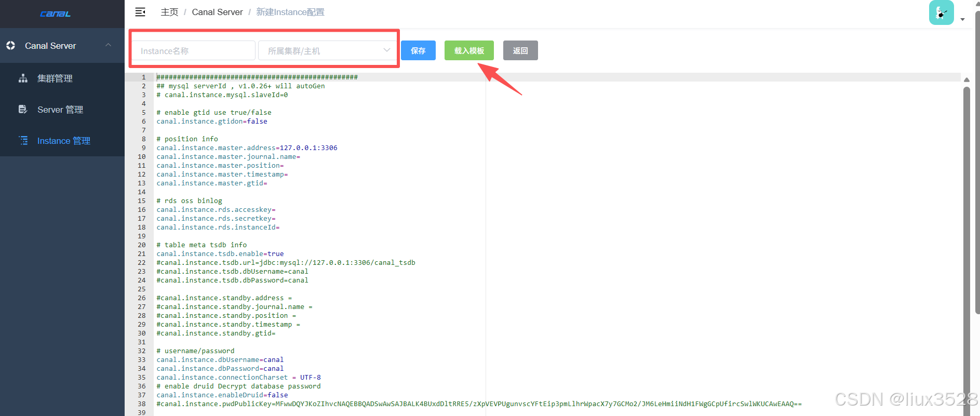Click line '# canal.instance.mysql.slaveId=0'
Image resolution: width=980 pixels, height=416 pixels.
(x=222, y=95)
